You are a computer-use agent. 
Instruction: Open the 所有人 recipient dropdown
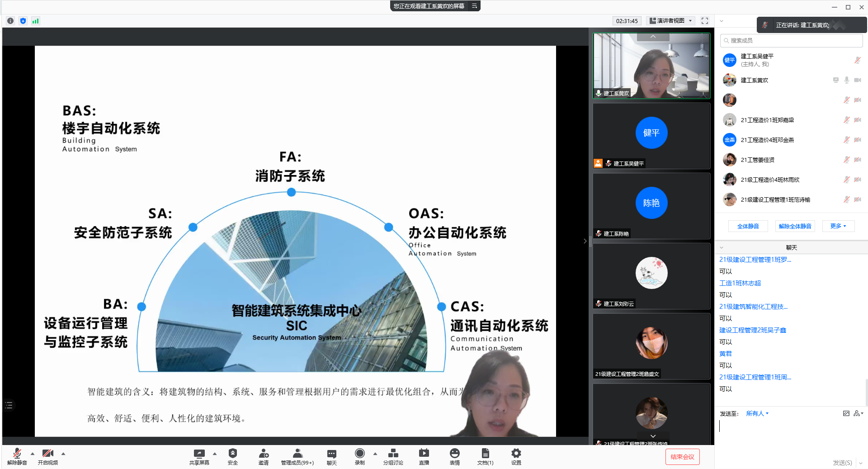(757, 413)
